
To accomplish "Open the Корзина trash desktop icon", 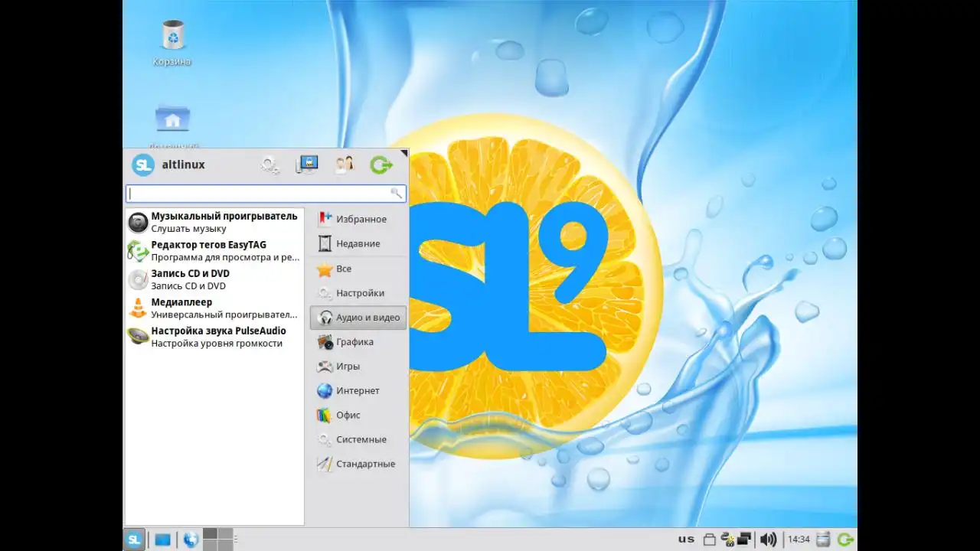I will coord(172,43).
